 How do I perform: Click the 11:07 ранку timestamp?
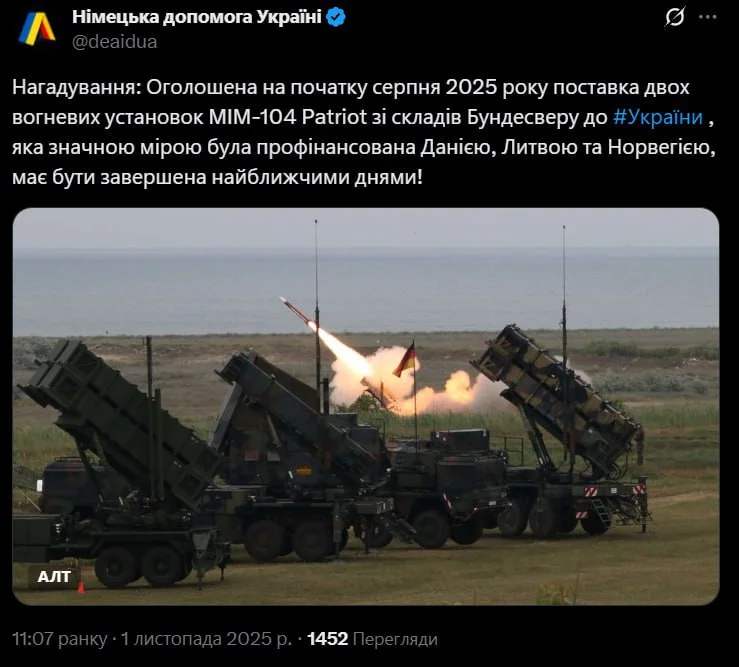59,639
